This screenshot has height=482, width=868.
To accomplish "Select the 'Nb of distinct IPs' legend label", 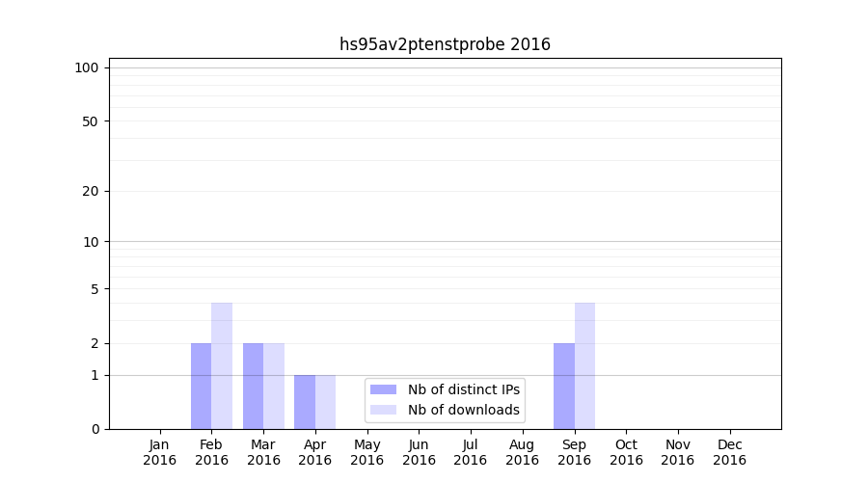I will coord(463,389).
